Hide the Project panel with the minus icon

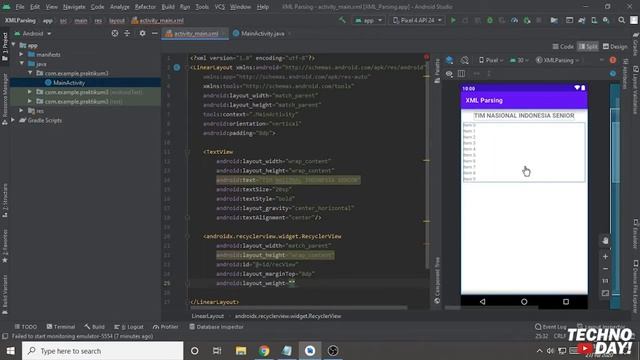pyautogui.click(x=155, y=33)
